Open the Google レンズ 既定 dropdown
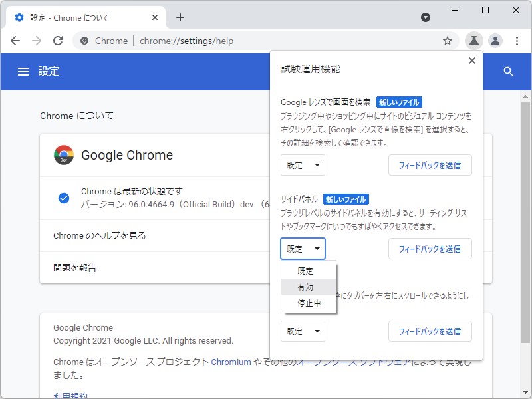The width and height of the screenshot is (532, 399). 303,165
